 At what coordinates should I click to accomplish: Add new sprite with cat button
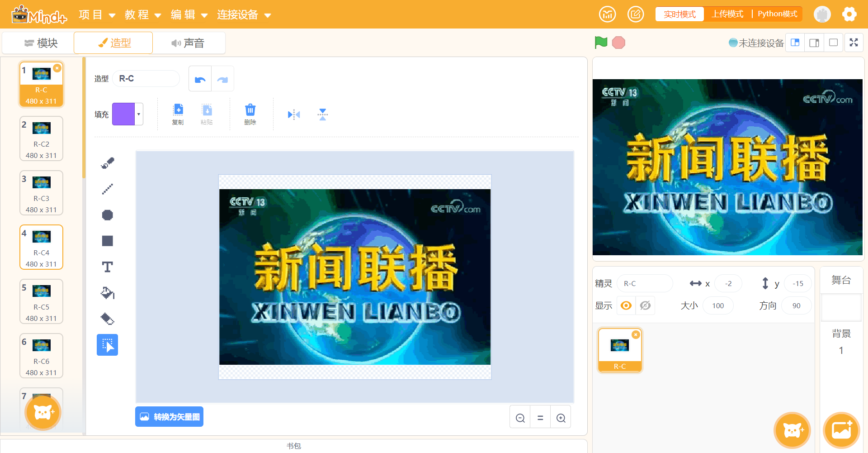click(x=792, y=430)
